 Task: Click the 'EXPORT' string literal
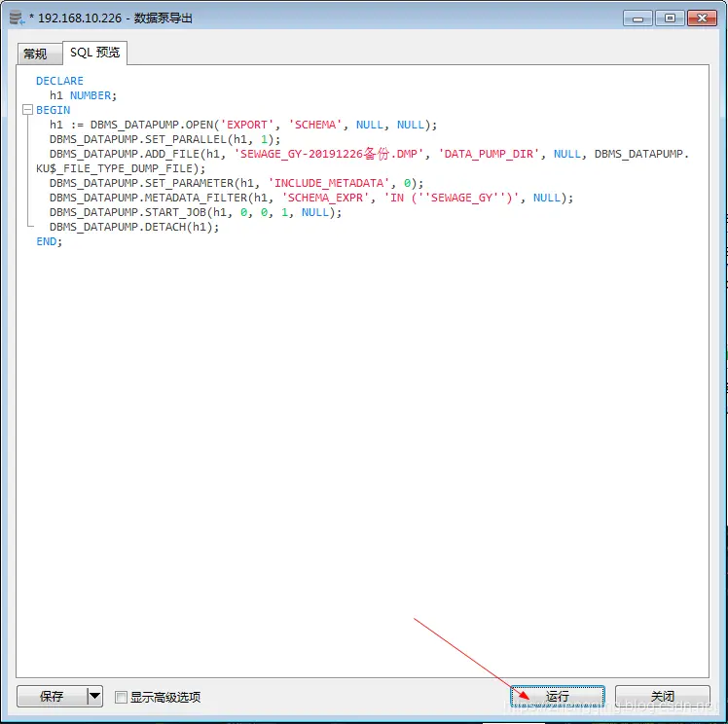(246, 125)
